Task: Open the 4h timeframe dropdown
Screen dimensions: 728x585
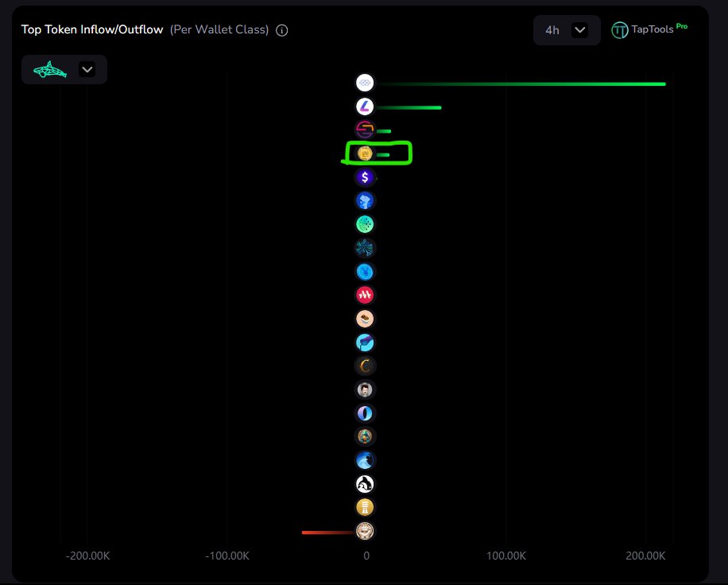Action: [566, 29]
